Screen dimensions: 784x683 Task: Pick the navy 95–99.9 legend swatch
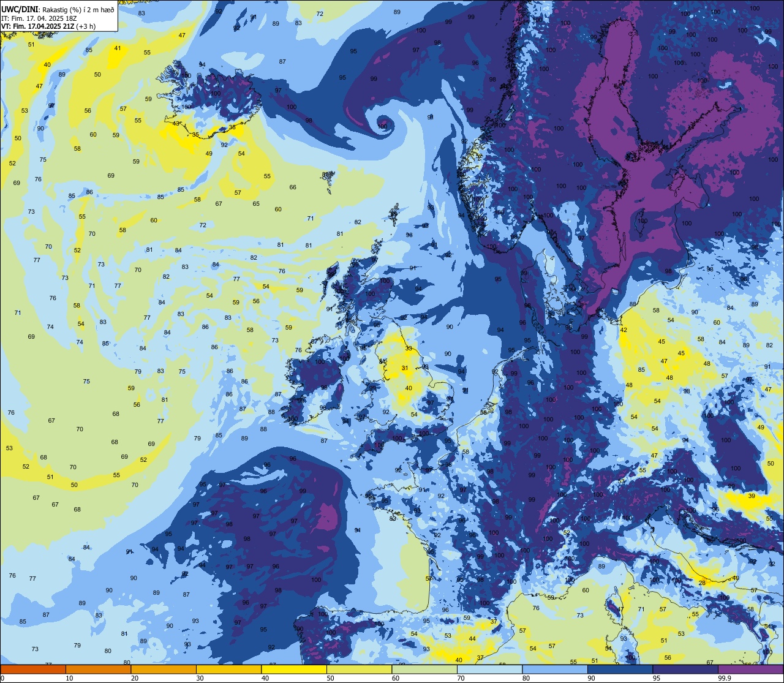(685, 670)
